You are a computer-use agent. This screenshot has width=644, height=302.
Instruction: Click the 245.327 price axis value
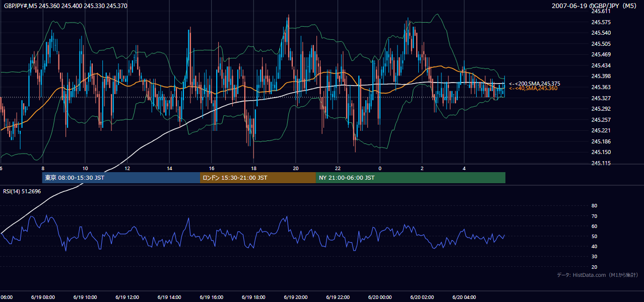point(601,98)
